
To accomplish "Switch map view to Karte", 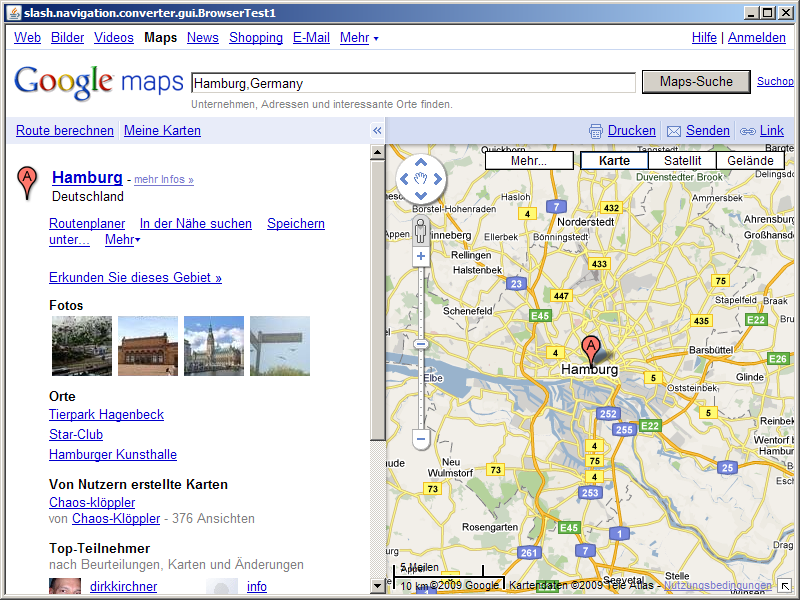I will 614,161.
